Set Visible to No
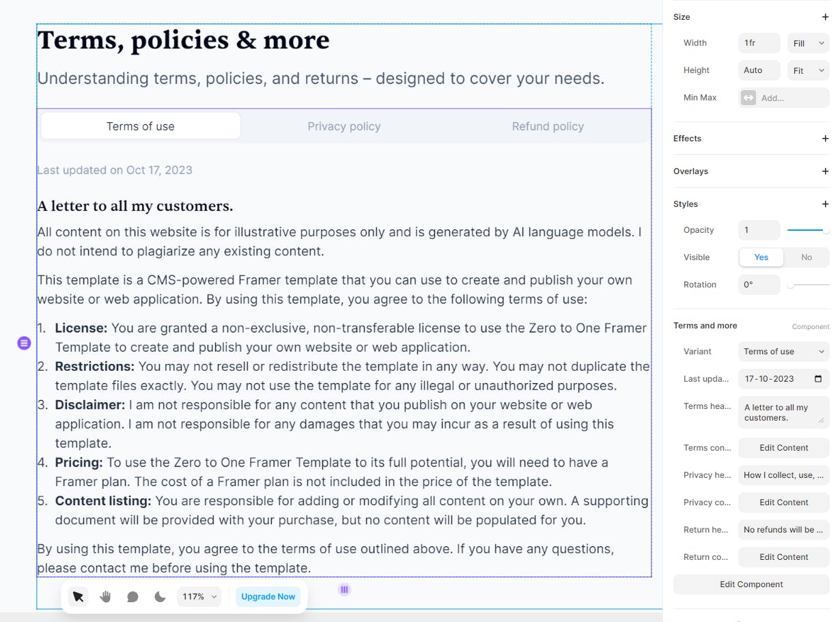 tap(807, 257)
